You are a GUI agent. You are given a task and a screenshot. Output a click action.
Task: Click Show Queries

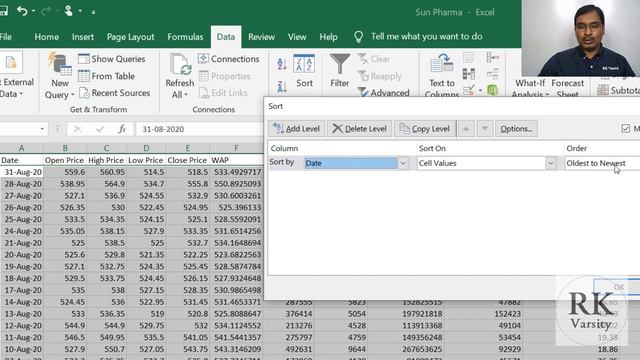coord(112,59)
